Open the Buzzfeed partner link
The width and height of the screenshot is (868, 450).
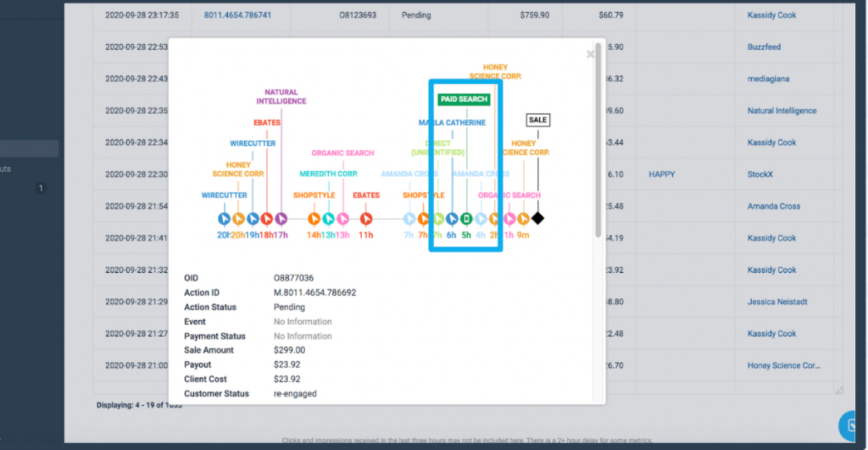[764, 47]
